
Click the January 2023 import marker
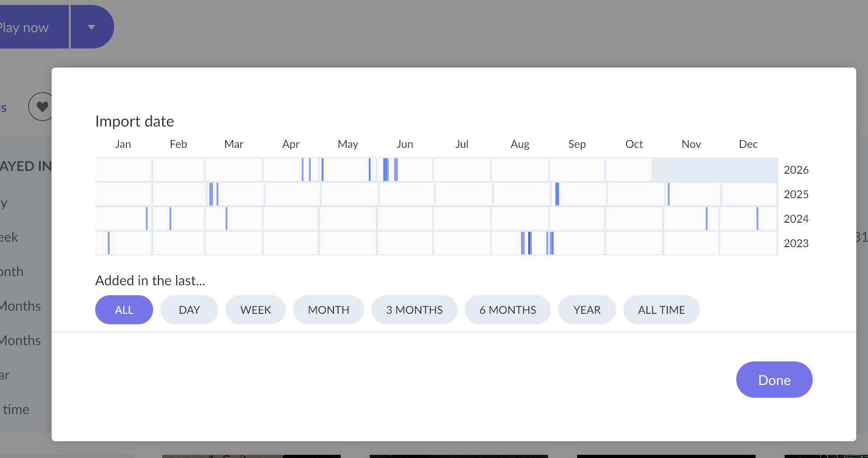[x=109, y=243]
